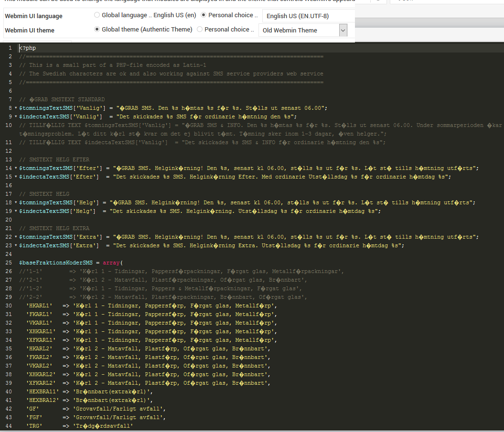Collapse the fold arrow on line 18
This screenshot has width=504, height=432.
pyautogui.click(x=16, y=202)
